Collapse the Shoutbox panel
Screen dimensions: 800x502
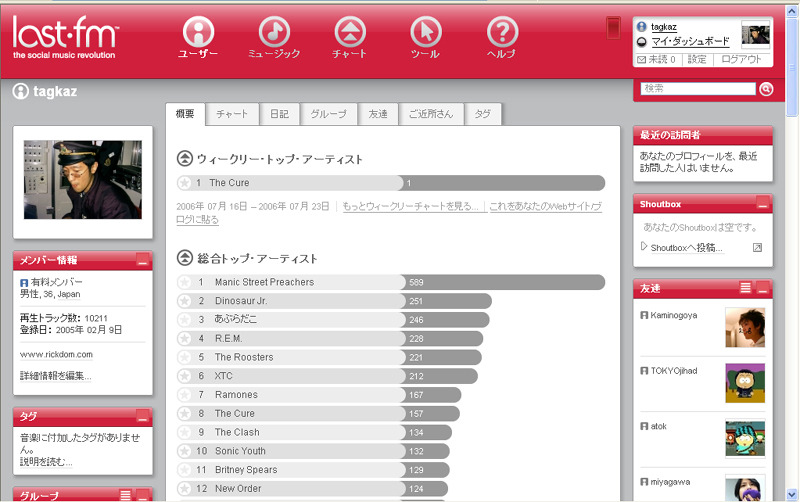tap(763, 205)
